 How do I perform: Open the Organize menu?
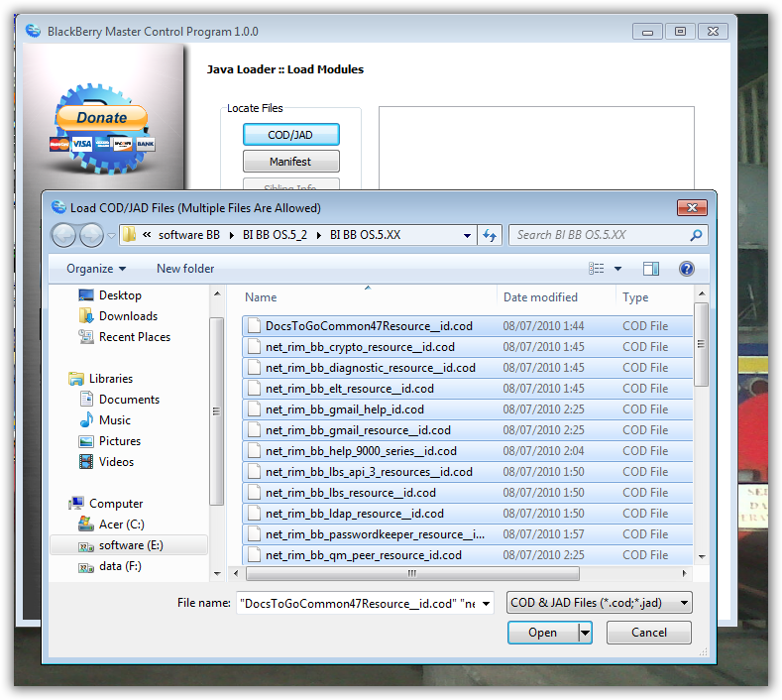coord(96,269)
